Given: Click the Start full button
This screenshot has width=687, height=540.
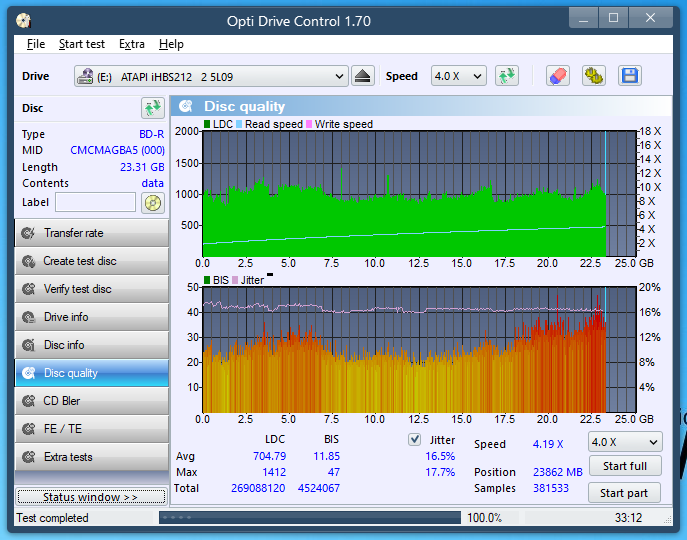Looking at the screenshot, I should click(625, 466).
